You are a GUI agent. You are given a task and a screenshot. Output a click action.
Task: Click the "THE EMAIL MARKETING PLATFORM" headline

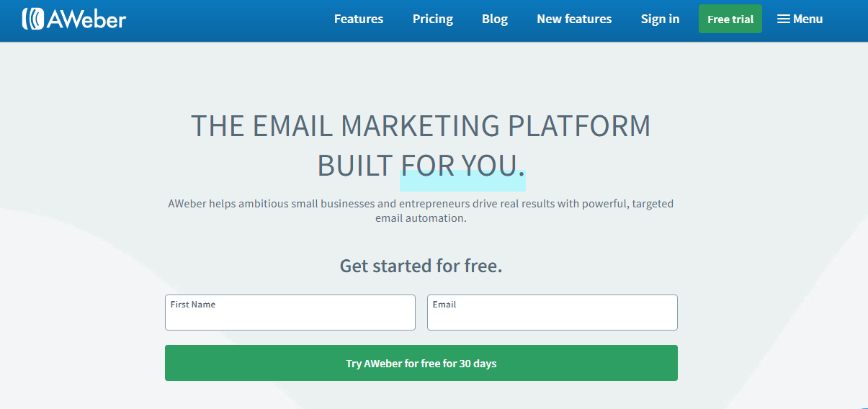click(x=421, y=126)
